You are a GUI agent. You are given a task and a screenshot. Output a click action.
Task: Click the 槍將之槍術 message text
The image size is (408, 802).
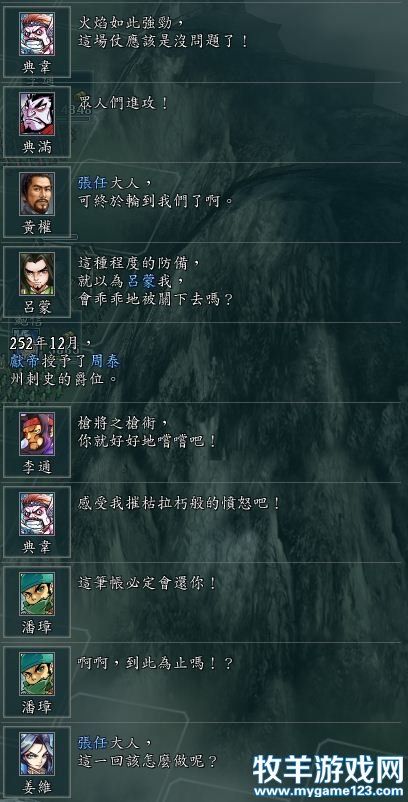(123, 422)
